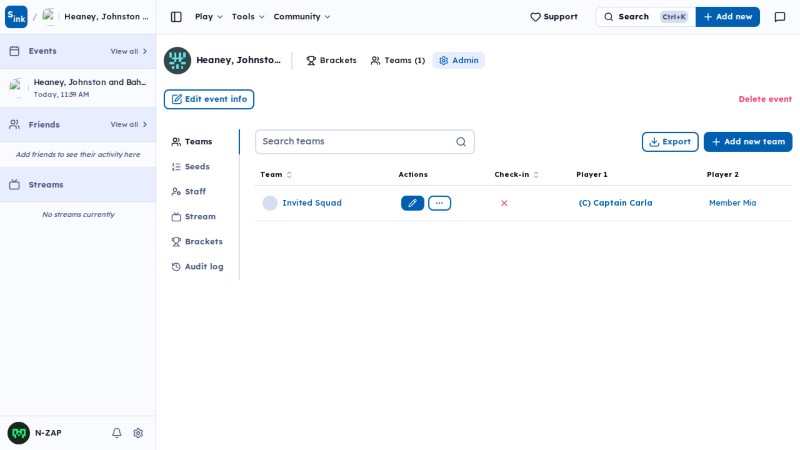Click Add new team button

[748, 142]
